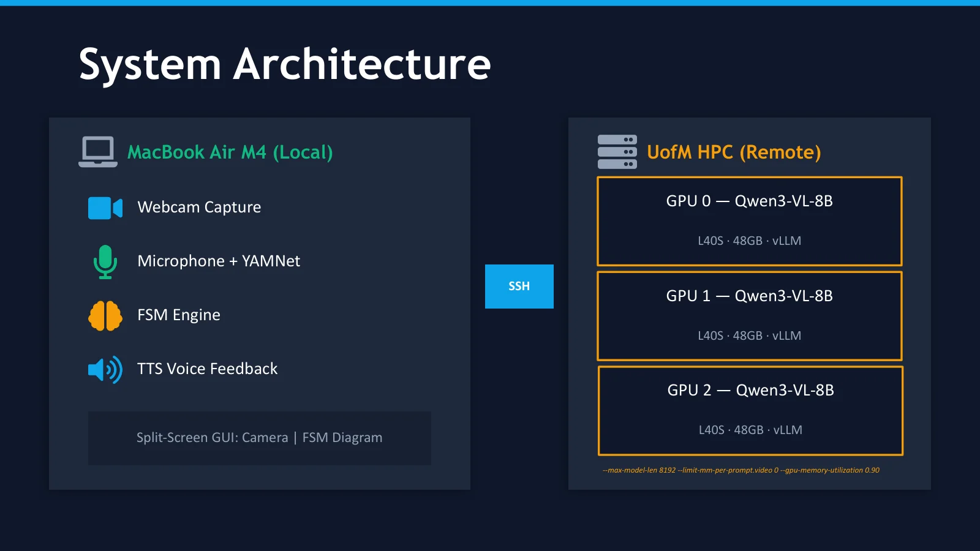Click the TTS Voice Feedback label

tap(208, 369)
